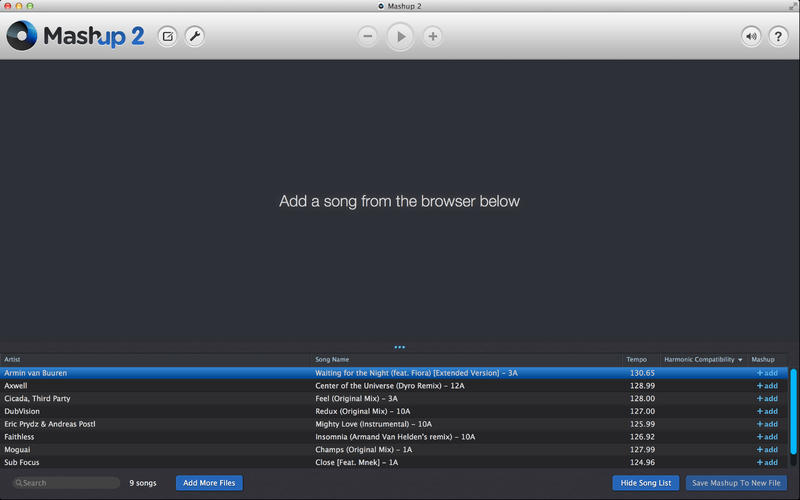Open help with the question mark icon
The height and width of the screenshot is (500, 800).
pyautogui.click(x=778, y=36)
